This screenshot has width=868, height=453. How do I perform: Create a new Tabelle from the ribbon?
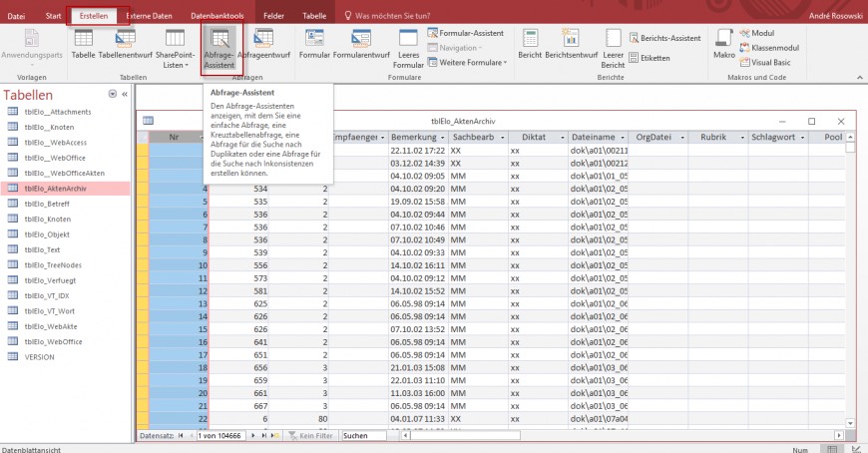click(83, 44)
